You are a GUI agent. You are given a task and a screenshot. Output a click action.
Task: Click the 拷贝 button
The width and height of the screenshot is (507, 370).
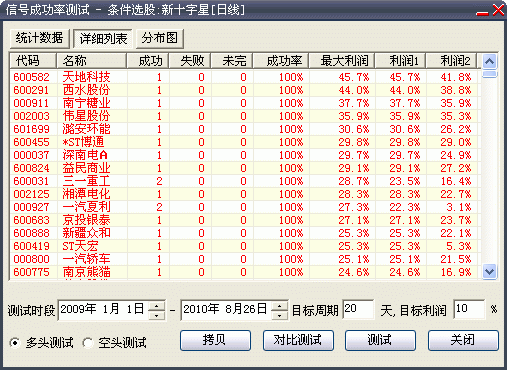(215, 340)
